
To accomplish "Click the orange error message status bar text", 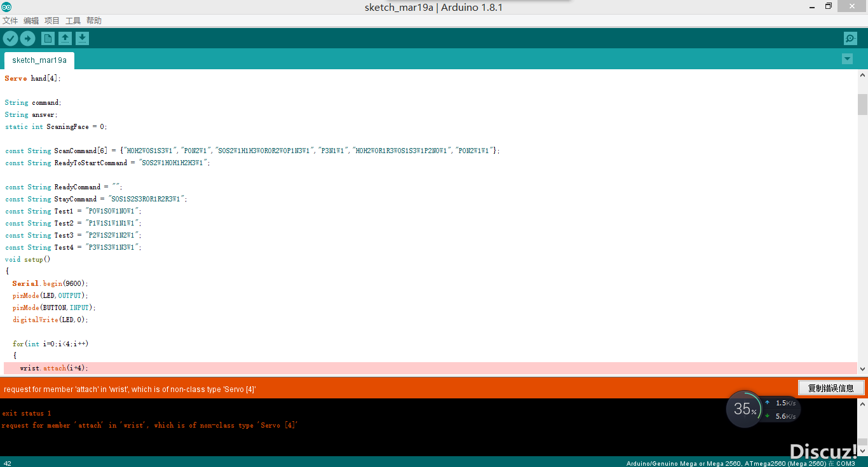I will click(x=130, y=389).
